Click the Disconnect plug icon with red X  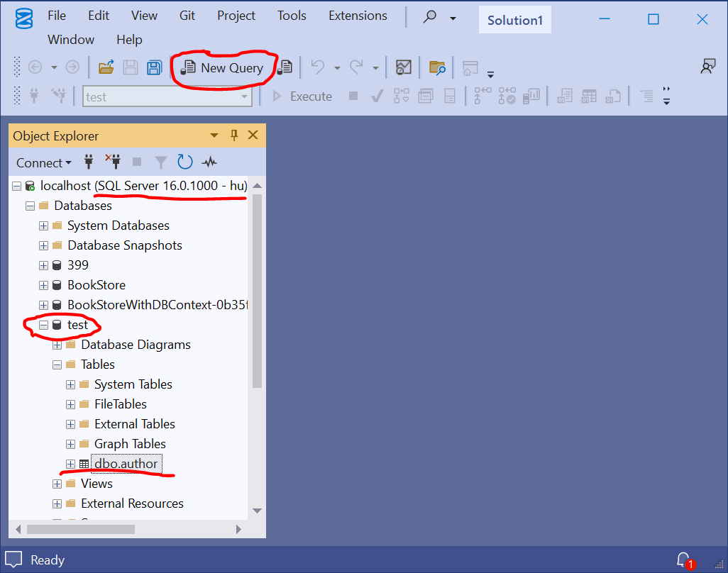click(113, 162)
